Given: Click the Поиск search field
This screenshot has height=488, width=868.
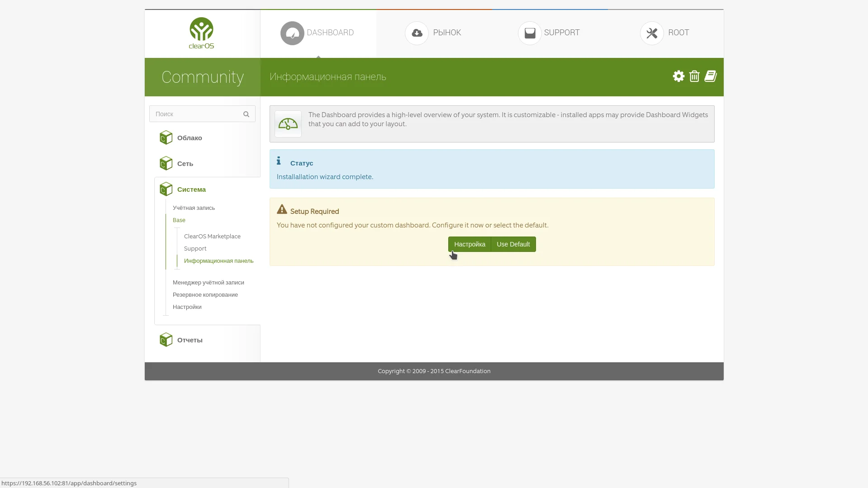Looking at the screenshot, I should tap(202, 114).
